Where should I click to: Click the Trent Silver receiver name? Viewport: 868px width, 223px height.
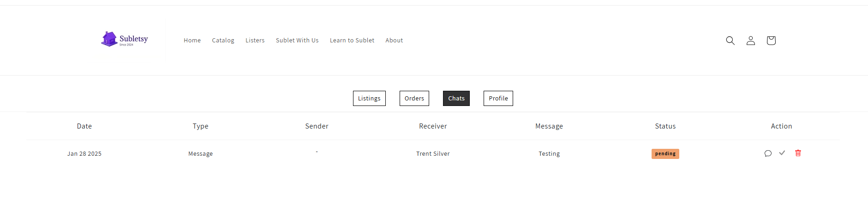(x=433, y=154)
